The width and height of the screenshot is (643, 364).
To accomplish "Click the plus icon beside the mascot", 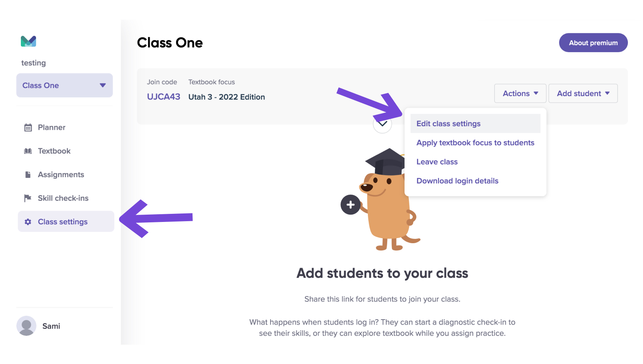I will pos(350,205).
